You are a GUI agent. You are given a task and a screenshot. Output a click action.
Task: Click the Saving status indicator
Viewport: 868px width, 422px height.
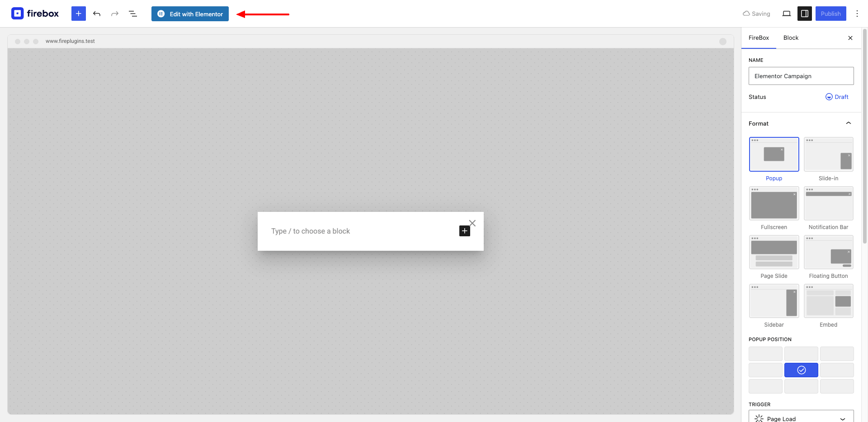click(756, 14)
